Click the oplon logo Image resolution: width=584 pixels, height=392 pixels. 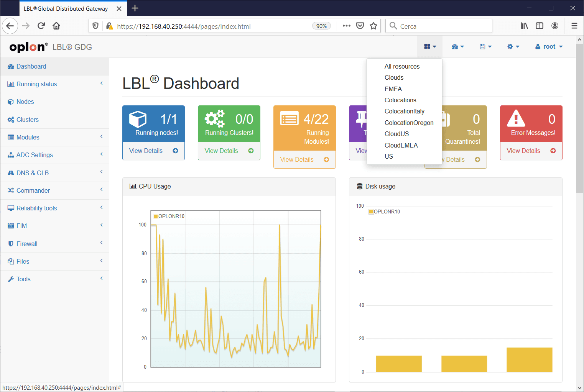click(28, 47)
